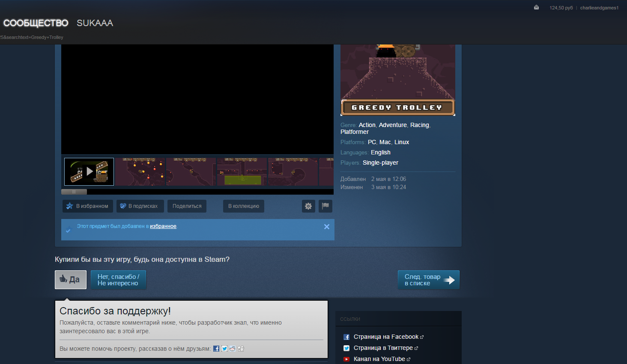The height and width of the screenshot is (364, 627).
Task: Click the 'Adventure' genre tag
Action: tap(393, 125)
